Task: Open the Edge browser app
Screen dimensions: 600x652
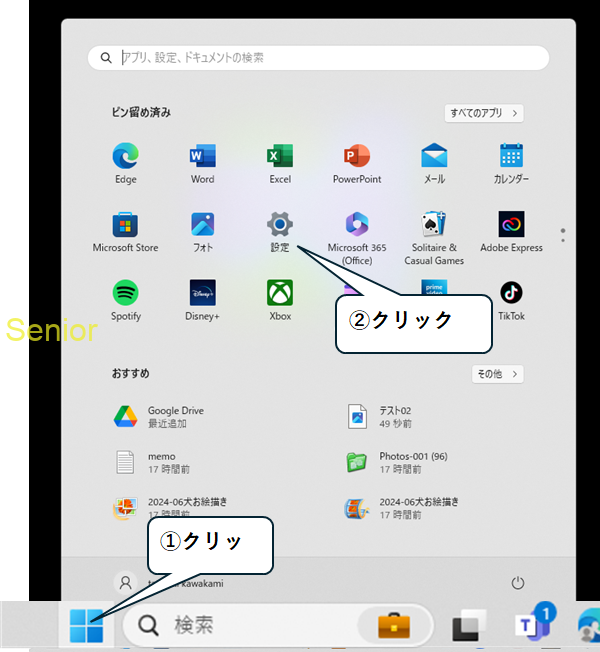Action: tap(126, 156)
